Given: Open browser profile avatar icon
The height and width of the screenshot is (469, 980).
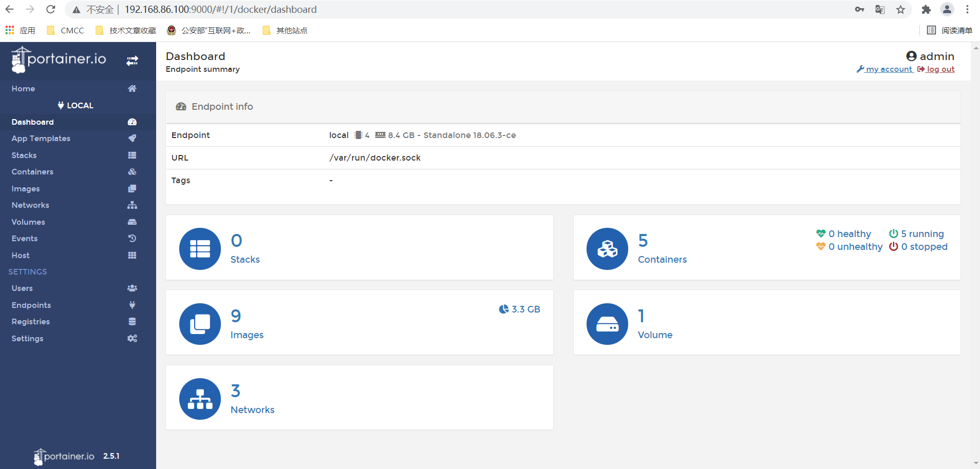Looking at the screenshot, I should click(947, 9).
